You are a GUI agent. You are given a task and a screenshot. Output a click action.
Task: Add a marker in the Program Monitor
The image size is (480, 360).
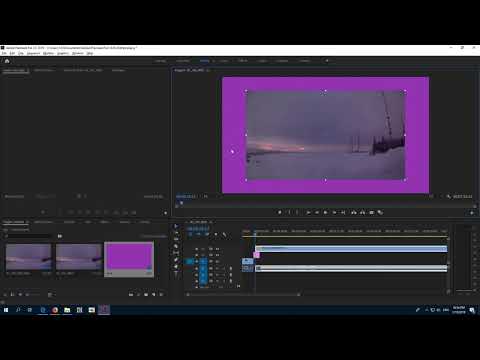tap(280, 212)
